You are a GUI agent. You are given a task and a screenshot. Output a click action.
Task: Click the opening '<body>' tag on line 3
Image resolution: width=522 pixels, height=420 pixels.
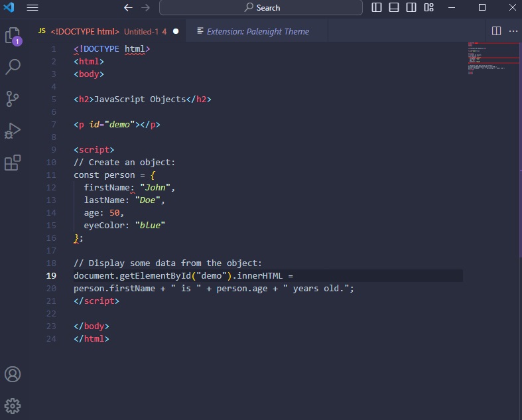click(89, 74)
